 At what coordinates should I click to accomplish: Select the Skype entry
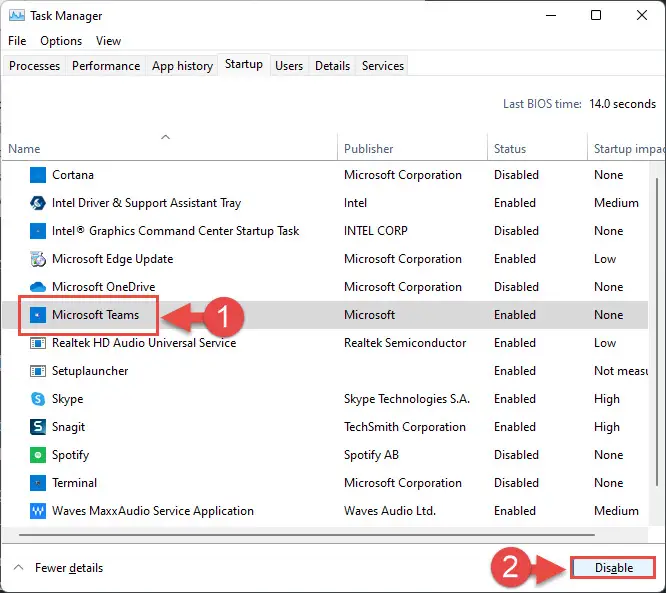(68, 399)
